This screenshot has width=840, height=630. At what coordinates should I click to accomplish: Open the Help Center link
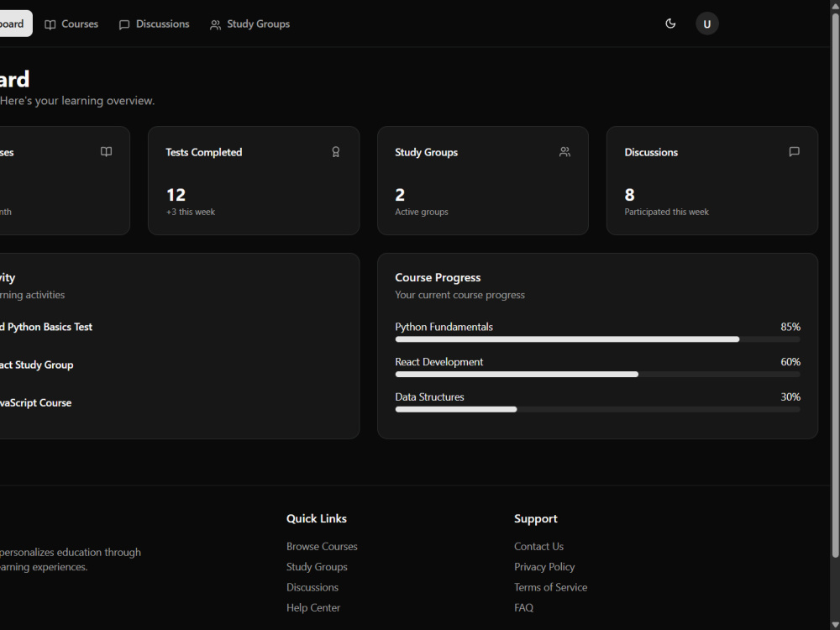[312, 607]
